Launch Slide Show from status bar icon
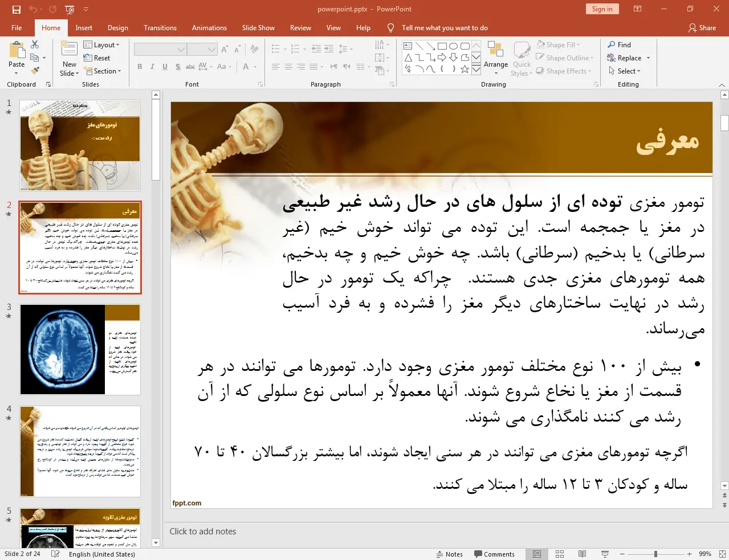Viewport: 729px width, 560px height. (x=605, y=554)
